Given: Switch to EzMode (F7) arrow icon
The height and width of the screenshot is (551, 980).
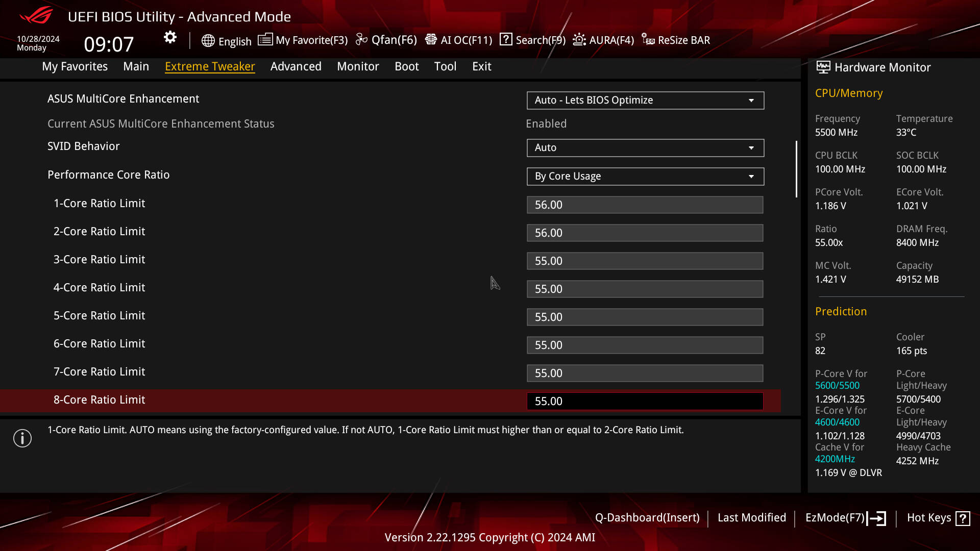Looking at the screenshot, I should (x=877, y=518).
